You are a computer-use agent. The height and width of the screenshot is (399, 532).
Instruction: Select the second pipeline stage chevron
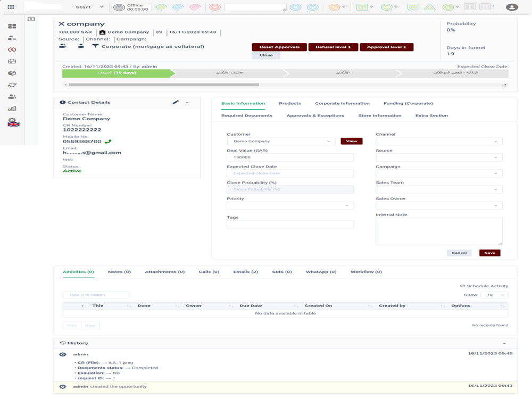coord(230,73)
